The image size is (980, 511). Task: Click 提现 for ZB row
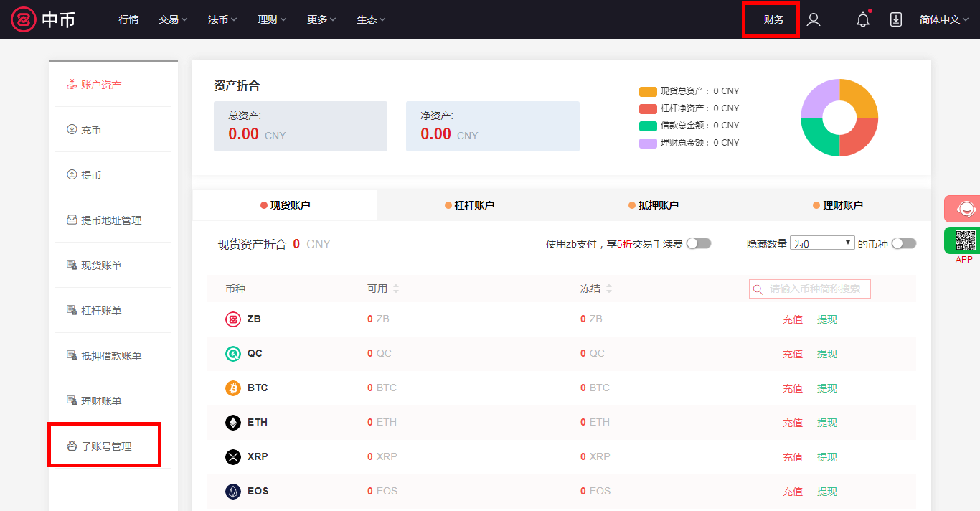pos(827,319)
